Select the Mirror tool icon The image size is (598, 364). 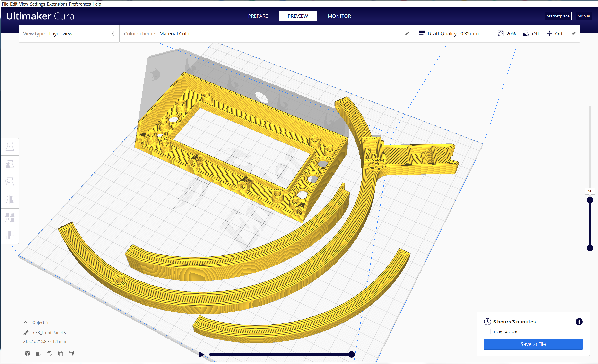[x=10, y=200]
